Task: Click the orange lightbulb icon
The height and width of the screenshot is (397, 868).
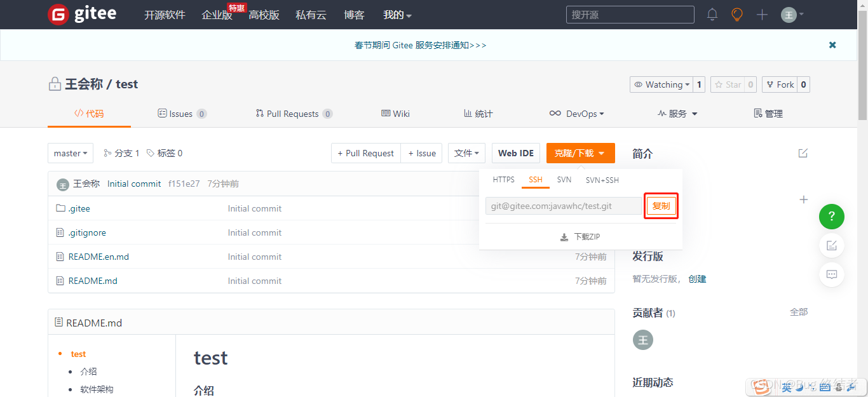Action: pos(737,15)
